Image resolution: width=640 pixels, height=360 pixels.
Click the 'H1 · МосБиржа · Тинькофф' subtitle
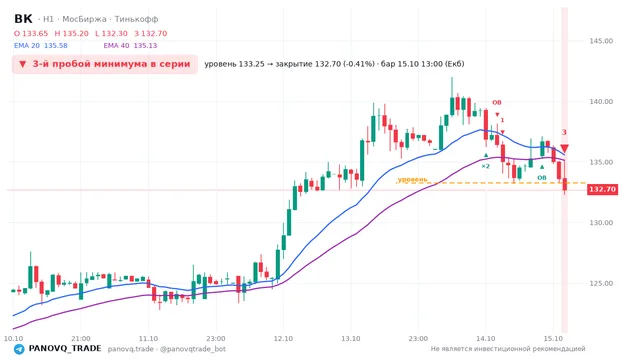tap(100, 19)
